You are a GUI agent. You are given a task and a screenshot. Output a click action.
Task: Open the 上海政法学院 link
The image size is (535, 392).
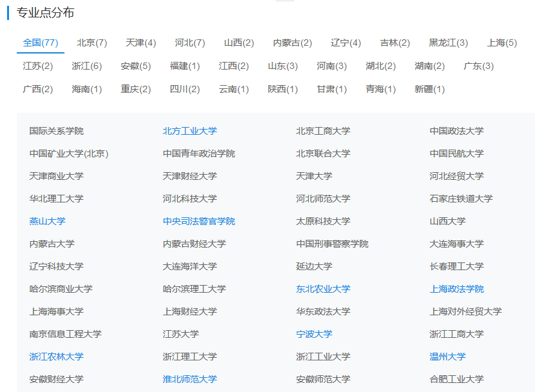tap(456, 289)
